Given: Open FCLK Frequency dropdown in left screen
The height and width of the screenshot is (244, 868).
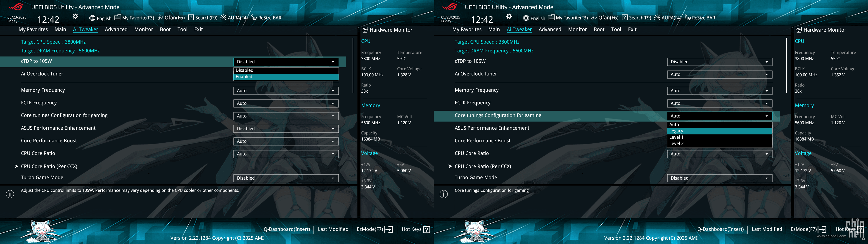Looking at the screenshot, I should pyautogui.click(x=286, y=103).
